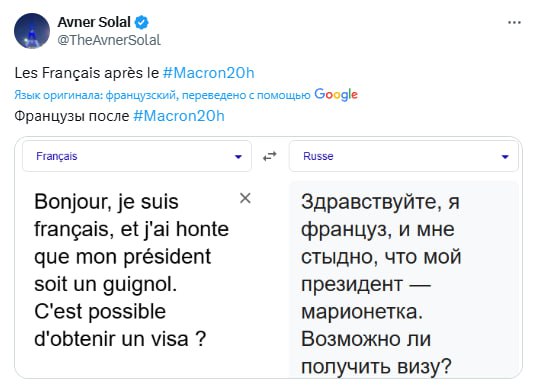This screenshot has width=538, height=388.
Task: Open the #Macron20h hashtag in translated text
Action: (x=179, y=116)
